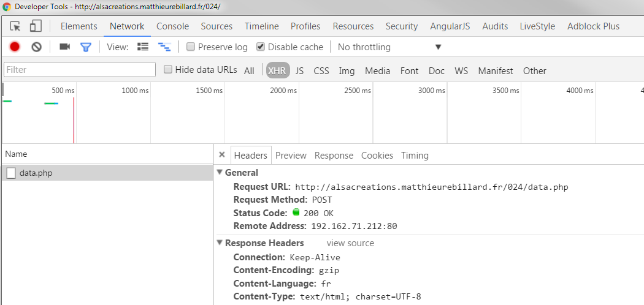This screenshot has height=305, width=644.
Task: Go to the Timeline tab
Action: coord(262,26)
